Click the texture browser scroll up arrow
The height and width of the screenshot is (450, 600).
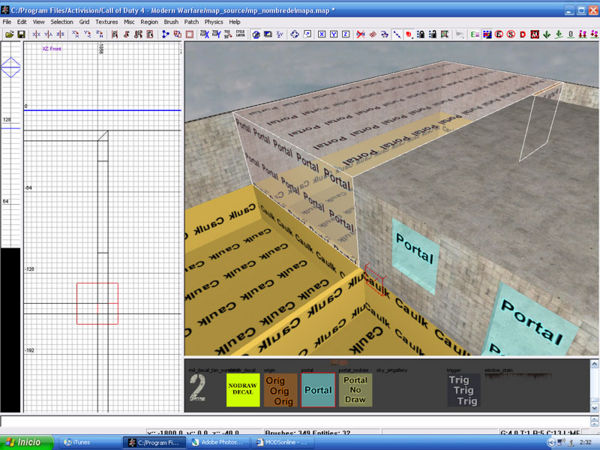[x=594, y=364]
